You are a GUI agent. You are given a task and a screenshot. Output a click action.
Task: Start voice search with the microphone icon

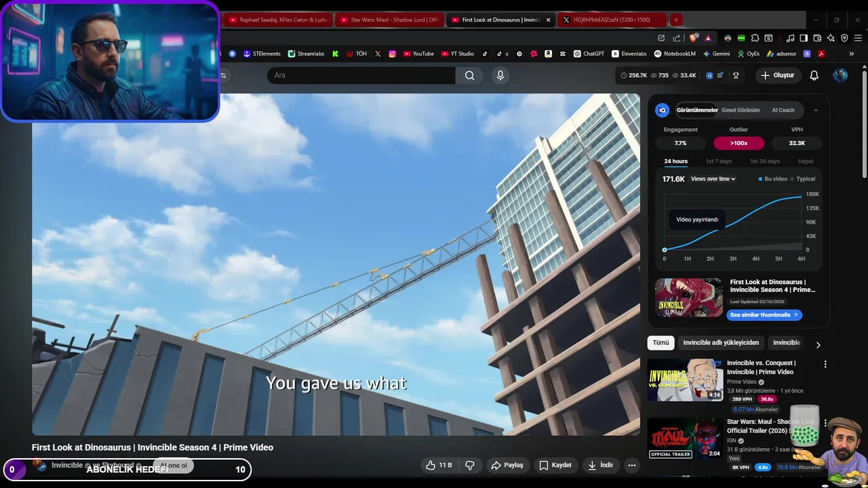500,75
